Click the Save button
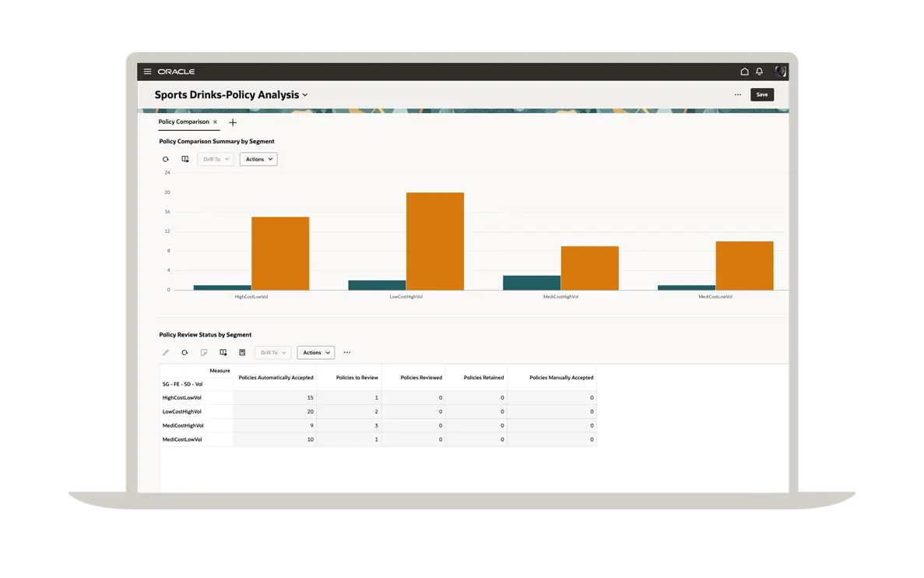The width and height of the screenshot is (924, 578). tap(761, 95)
